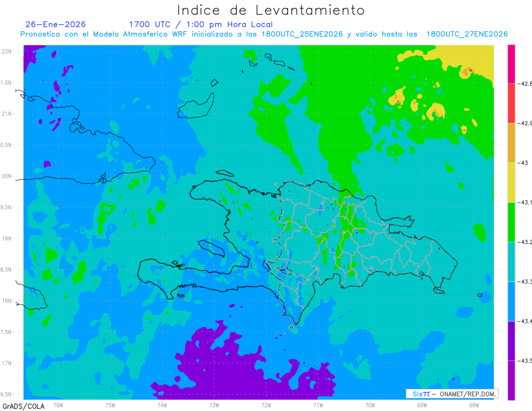Click the legend value "-43.1"
This screenshot has width=532, height=411.
click(x=524, y=202)
